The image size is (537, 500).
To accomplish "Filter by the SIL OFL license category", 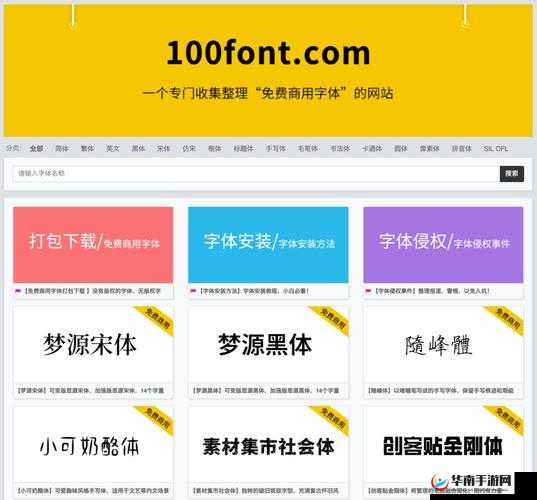I will tap(496, 148).
